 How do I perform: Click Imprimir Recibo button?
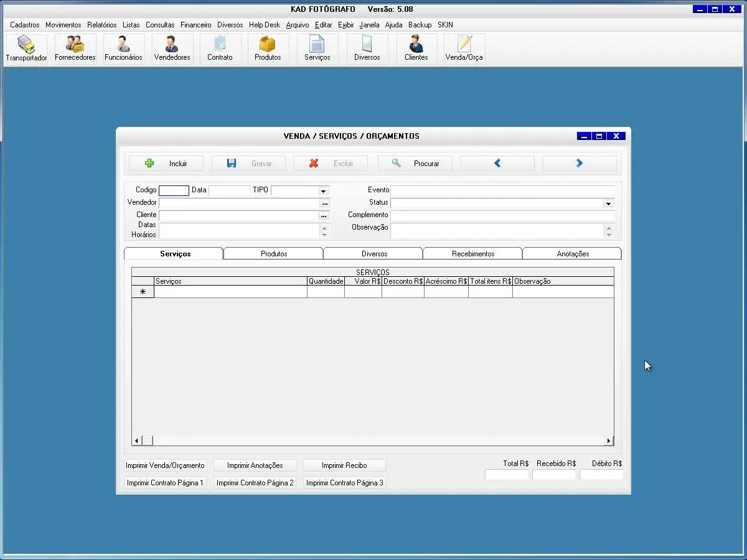[x=344, y=465]
